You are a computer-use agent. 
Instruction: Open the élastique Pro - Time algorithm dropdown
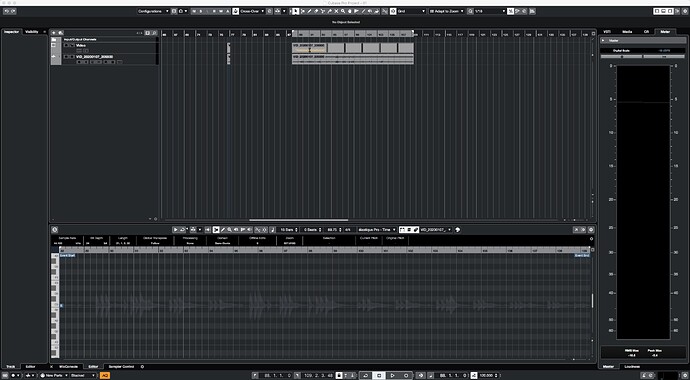pyautogui.click(x=377, y=229)
